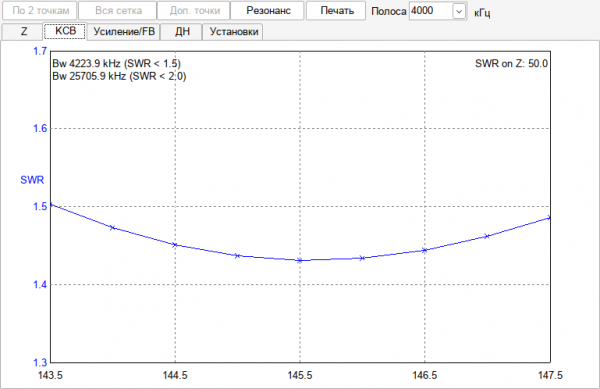Screen dimensions: 600x389
Task: Select the КСВ tab
Action: click(65, 31)
